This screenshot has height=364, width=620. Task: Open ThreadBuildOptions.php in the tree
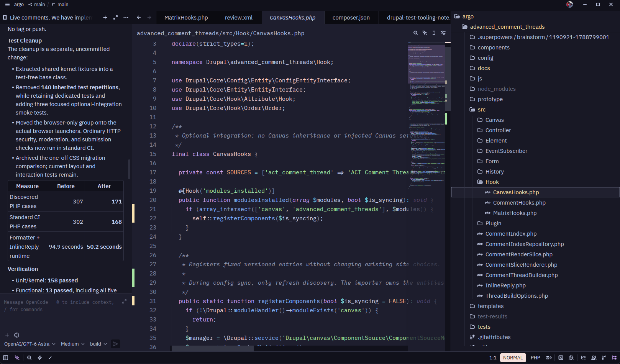[517, 296]
